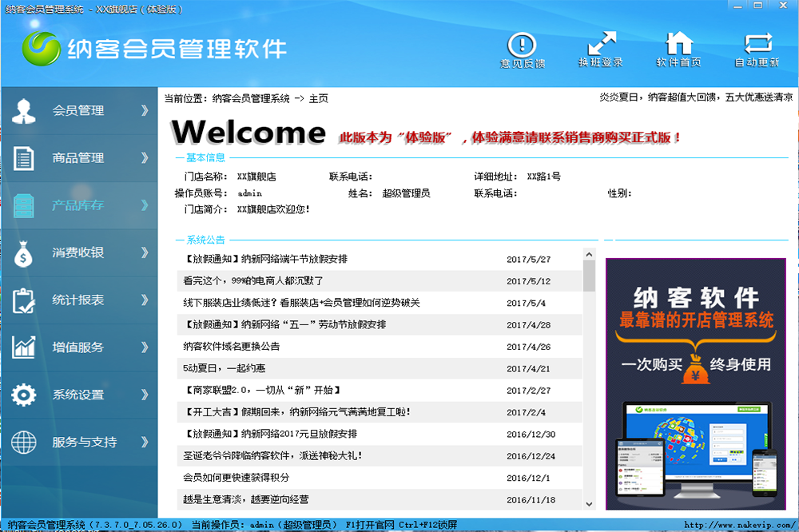Image resolution: width=799 pixels, height=532 pixels.
Task: Open notice 圣诞老爷爷降临纳客软件
Action: [272, 455]
